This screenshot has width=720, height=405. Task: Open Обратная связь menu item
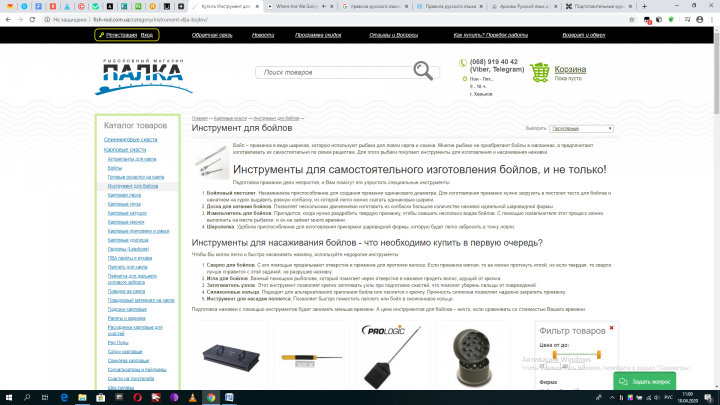coord(212,35)
